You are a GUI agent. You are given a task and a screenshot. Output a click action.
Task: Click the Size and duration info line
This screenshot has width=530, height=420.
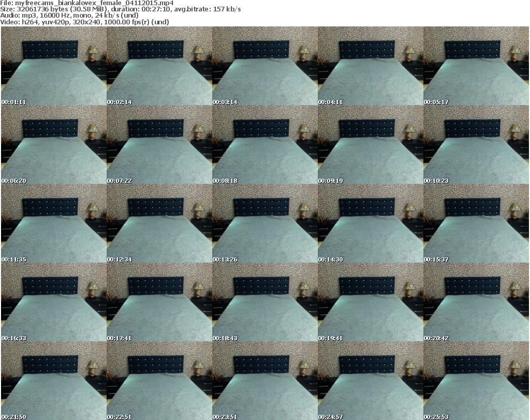120,9
